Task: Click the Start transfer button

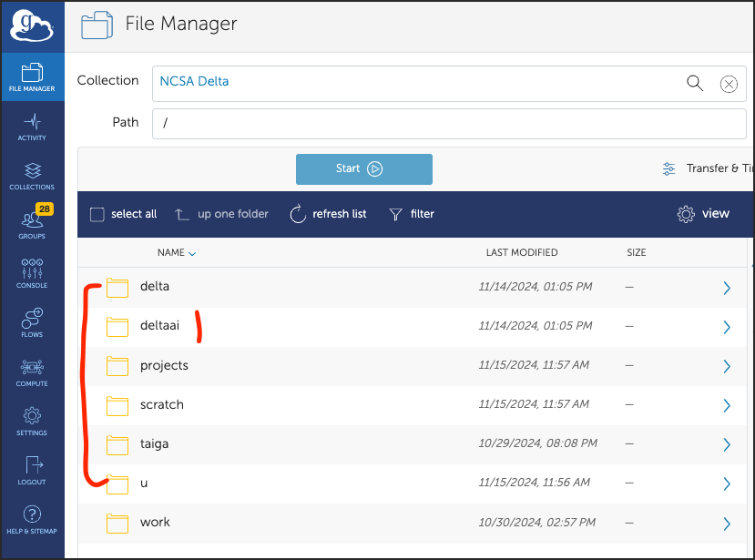Action: click(363, 169)
